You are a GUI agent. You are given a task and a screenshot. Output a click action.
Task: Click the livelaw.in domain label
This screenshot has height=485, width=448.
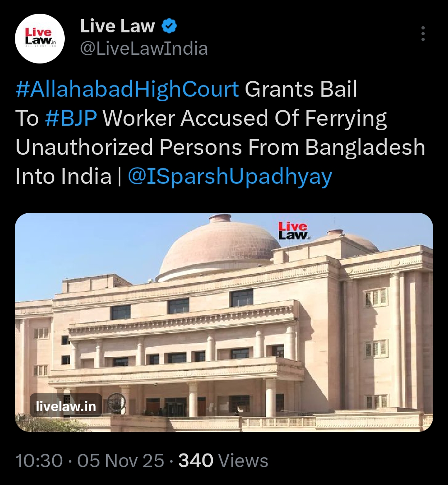pos(66,406)
